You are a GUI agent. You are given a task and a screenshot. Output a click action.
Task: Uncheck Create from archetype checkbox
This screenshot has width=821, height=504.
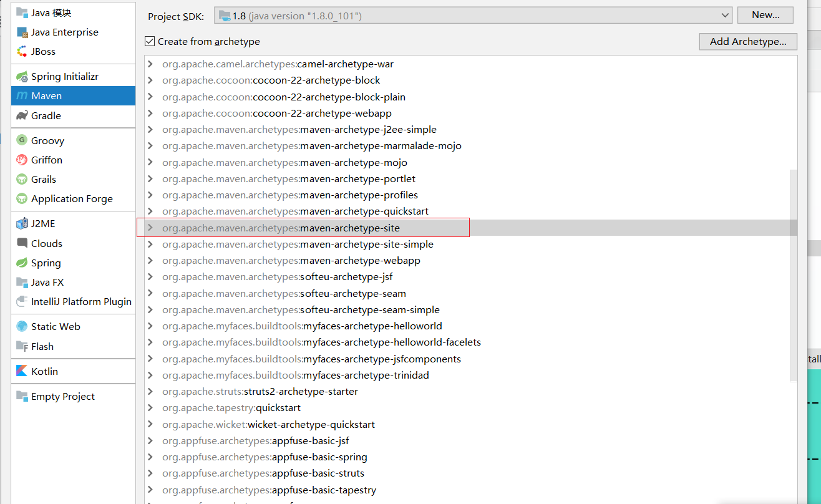click(x=150, y=41)
